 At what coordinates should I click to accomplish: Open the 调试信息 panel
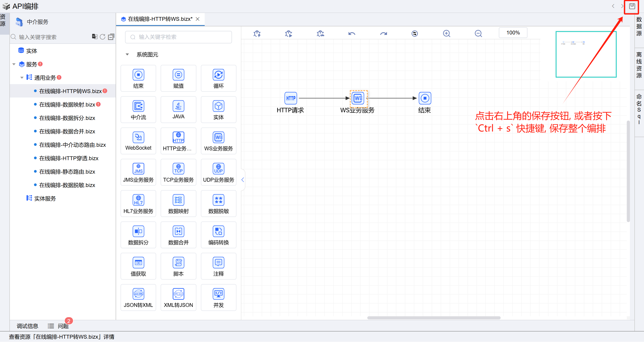pos(27,326)
